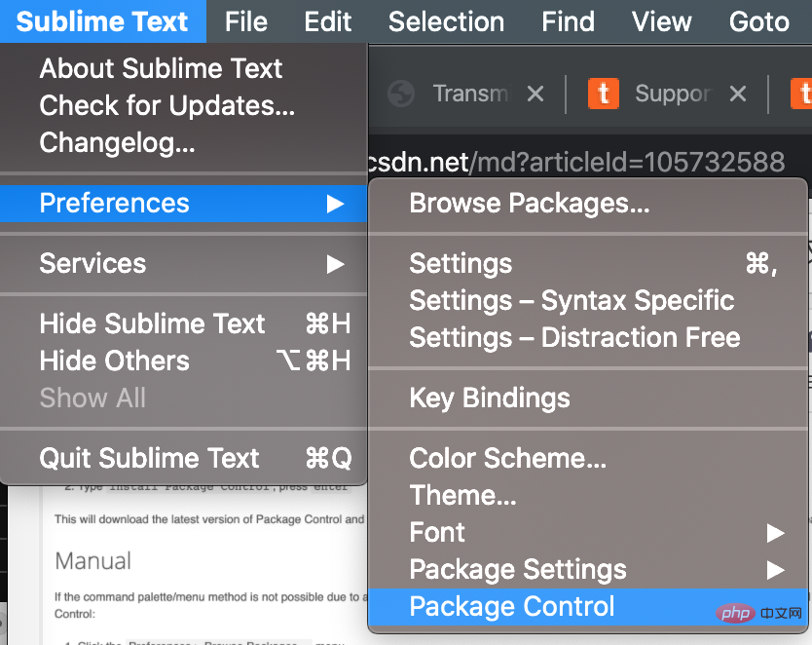
Task: Open the Edit menu
Action: tap(327, 21)
